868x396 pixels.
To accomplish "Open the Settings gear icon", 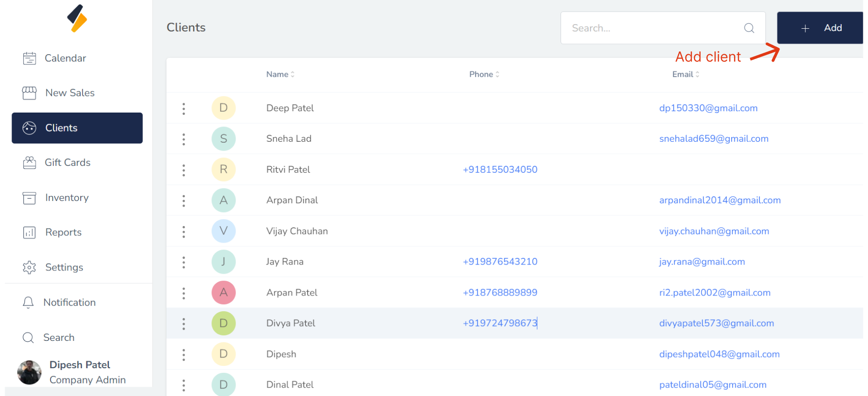I will (29, 267).
